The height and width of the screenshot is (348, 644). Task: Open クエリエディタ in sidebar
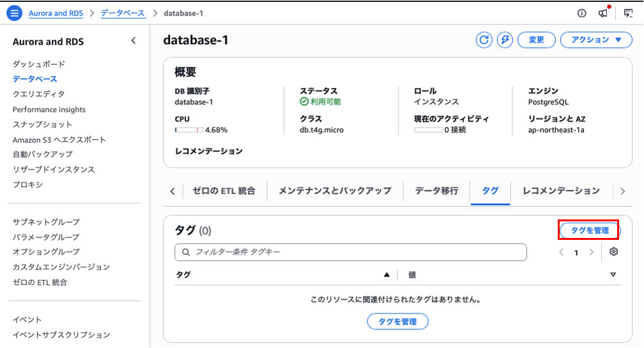click(38, 94)
